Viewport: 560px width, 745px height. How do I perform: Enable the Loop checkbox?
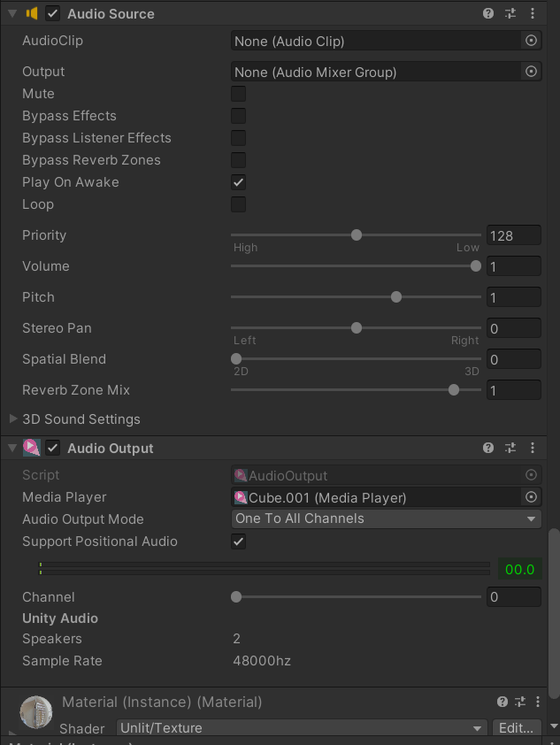point(237,204)
